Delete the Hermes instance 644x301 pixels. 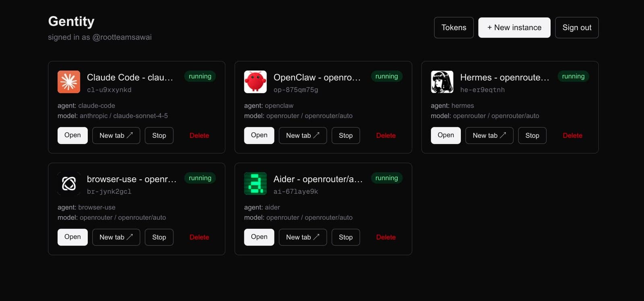(x=572, y=135)
